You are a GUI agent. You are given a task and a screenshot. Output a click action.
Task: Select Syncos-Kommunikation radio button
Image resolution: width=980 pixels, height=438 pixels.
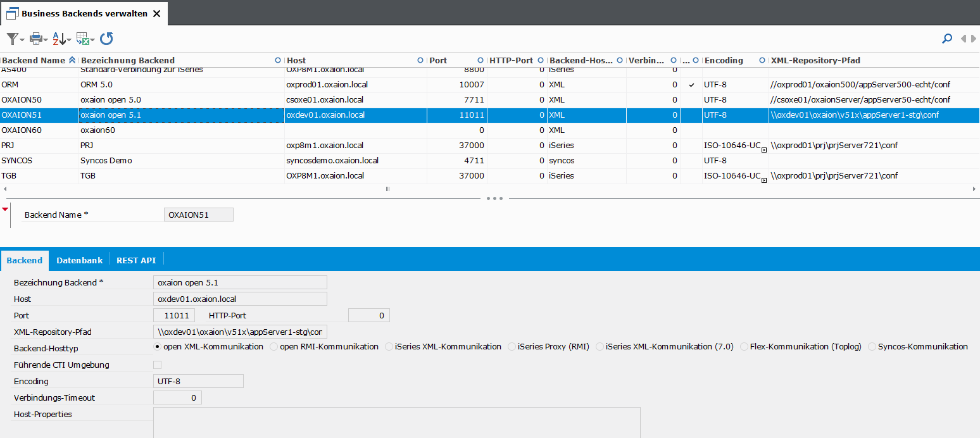(x=872, y=346)
